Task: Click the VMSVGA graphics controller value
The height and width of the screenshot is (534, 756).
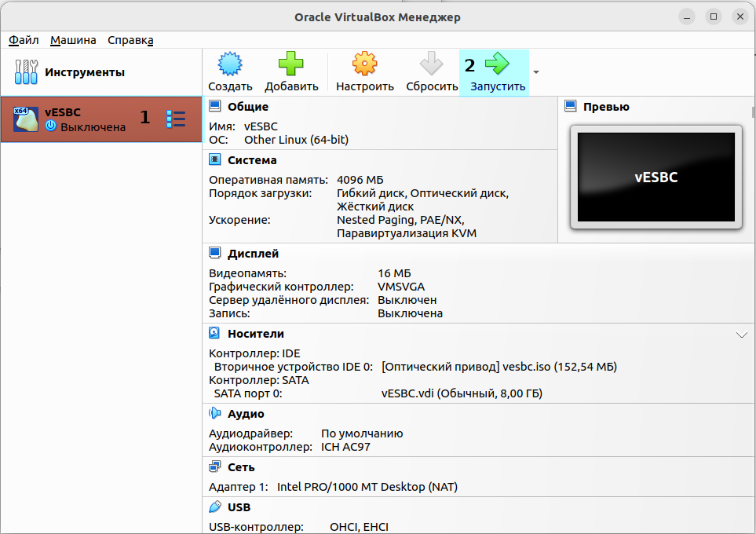Action: point(400,287)
